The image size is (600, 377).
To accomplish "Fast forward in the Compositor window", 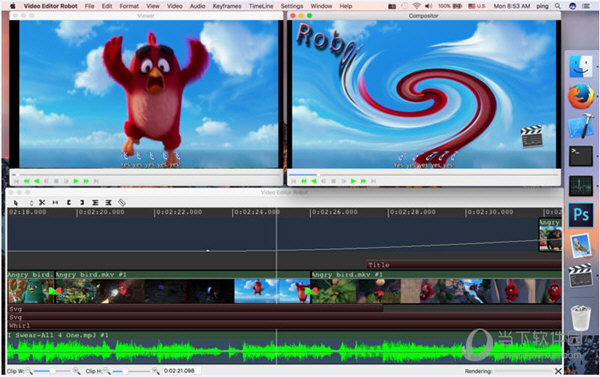I will pyautogui.click(x=363, y=181).
